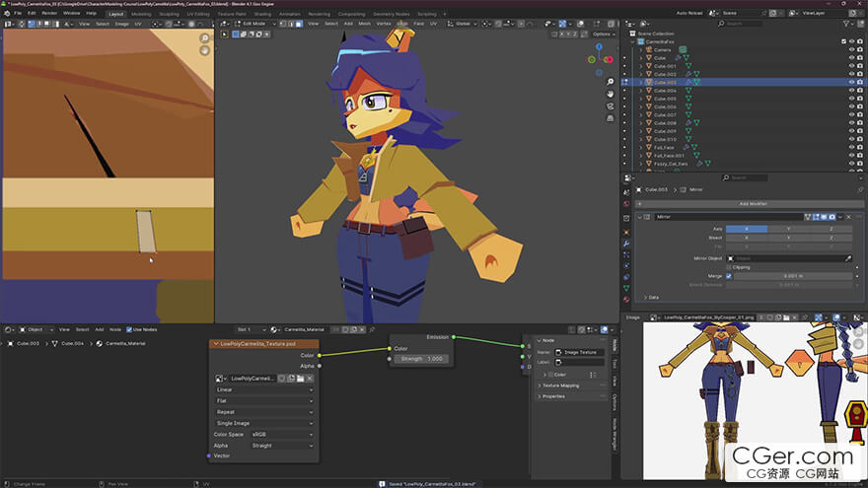Screen dimensions: 868x488
Task: Adjust the Emission Strength value field
Action: 422,359
